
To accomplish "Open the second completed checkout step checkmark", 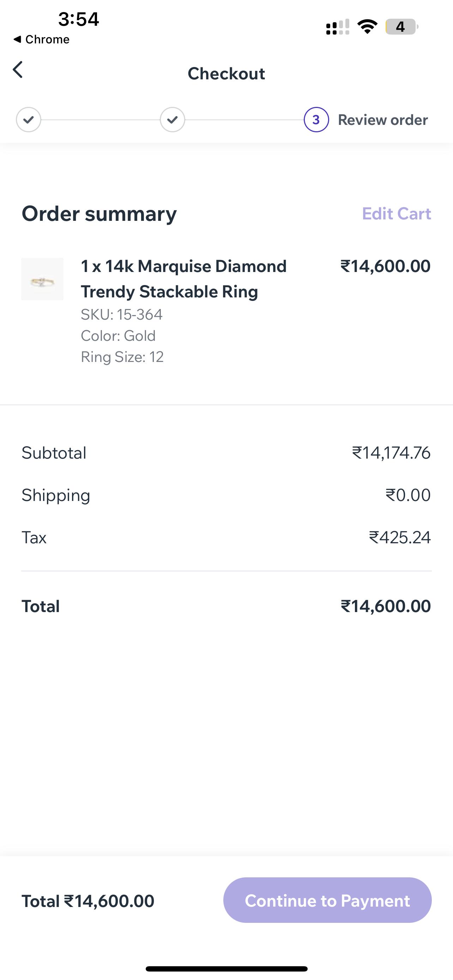I will [x=172, y=120].
